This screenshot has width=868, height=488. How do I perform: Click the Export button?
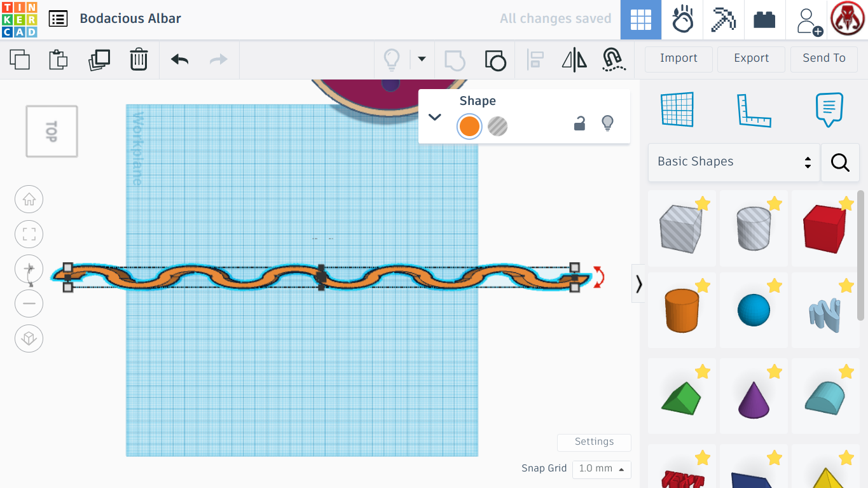[x=751, y=59]
